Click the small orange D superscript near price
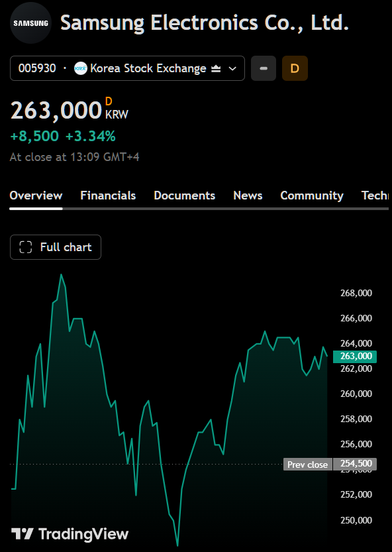This screenshot has height=552, width=392. (109, 101)
